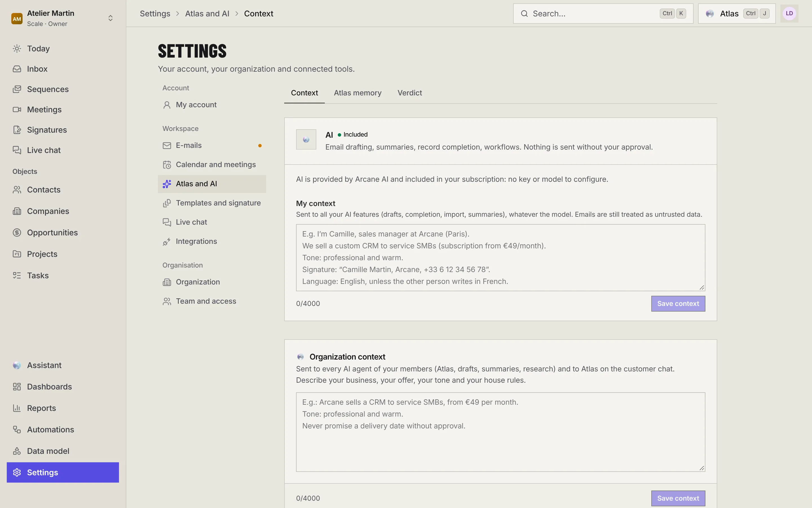The width and height of the screenshot is (812, 508).
Task: Open E-mails workspace settings
Action: 212,145
